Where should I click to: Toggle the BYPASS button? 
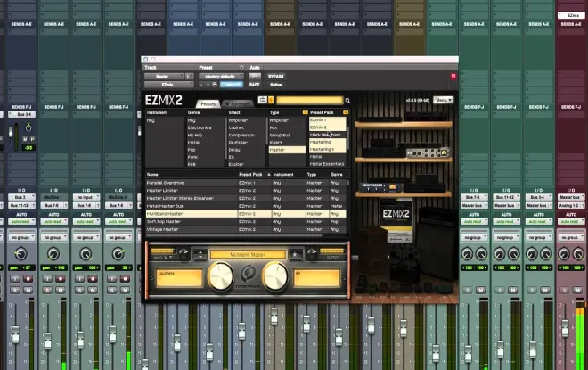(275, 76)
